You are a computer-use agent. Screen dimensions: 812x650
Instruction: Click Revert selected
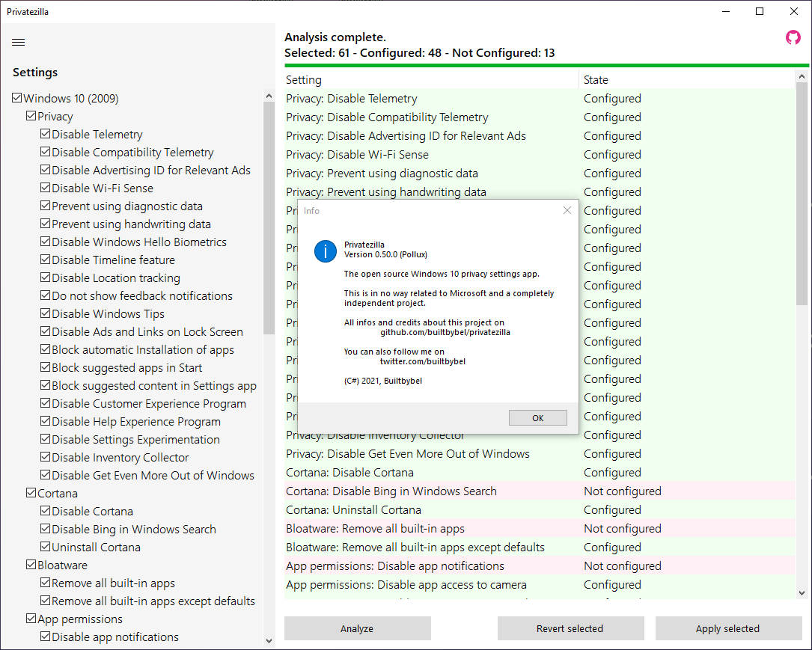pos(570,628)
